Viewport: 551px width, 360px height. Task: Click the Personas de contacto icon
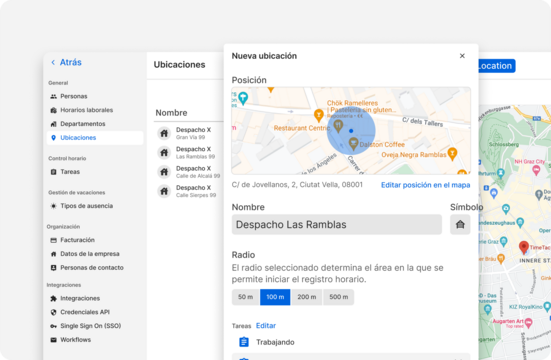tap(53, 268)
